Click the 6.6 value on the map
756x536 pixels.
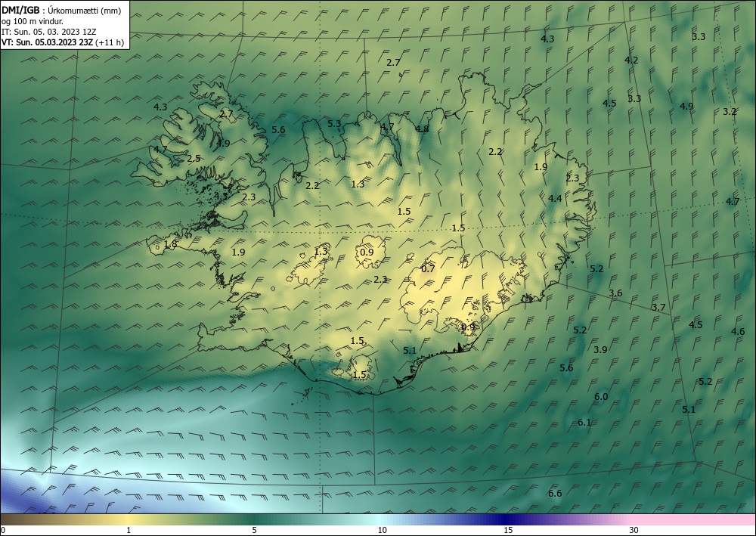pos(555,493)
